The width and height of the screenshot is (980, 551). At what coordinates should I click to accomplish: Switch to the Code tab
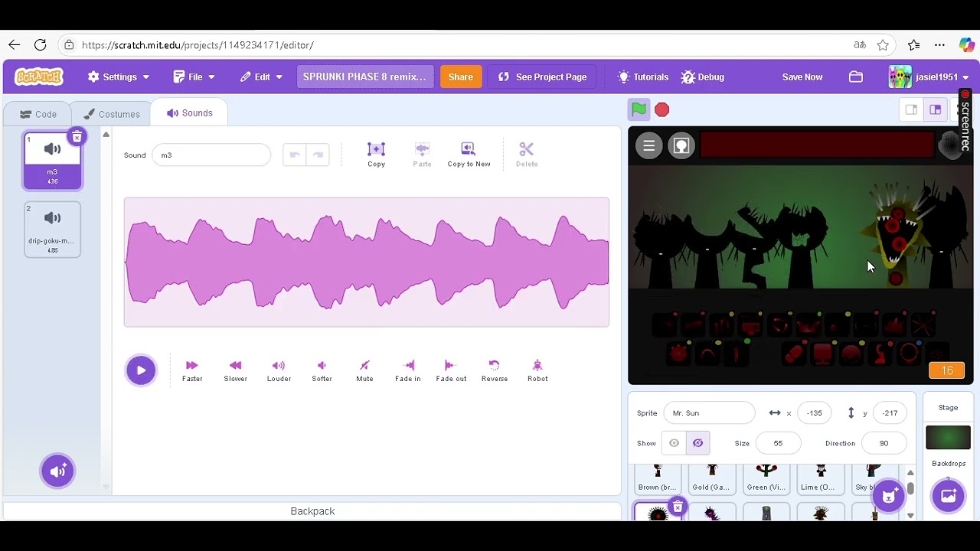(x=38, y=114)
